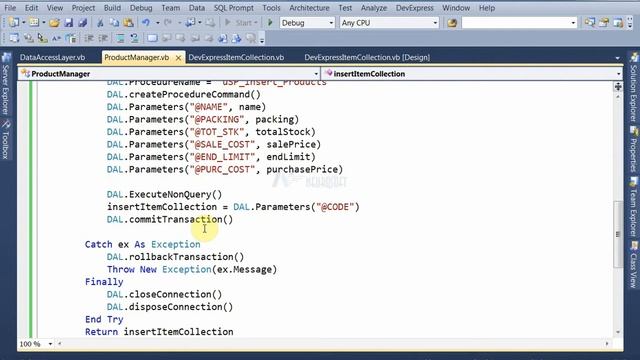Open the Architecture menu
This screenshot has width=640, height=360.
pos(309,8)
